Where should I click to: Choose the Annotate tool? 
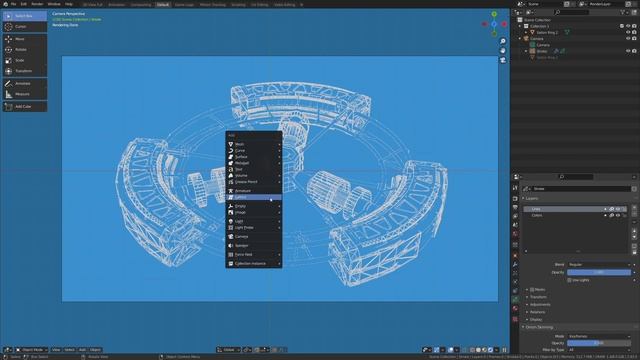click(x=25, y=83)
